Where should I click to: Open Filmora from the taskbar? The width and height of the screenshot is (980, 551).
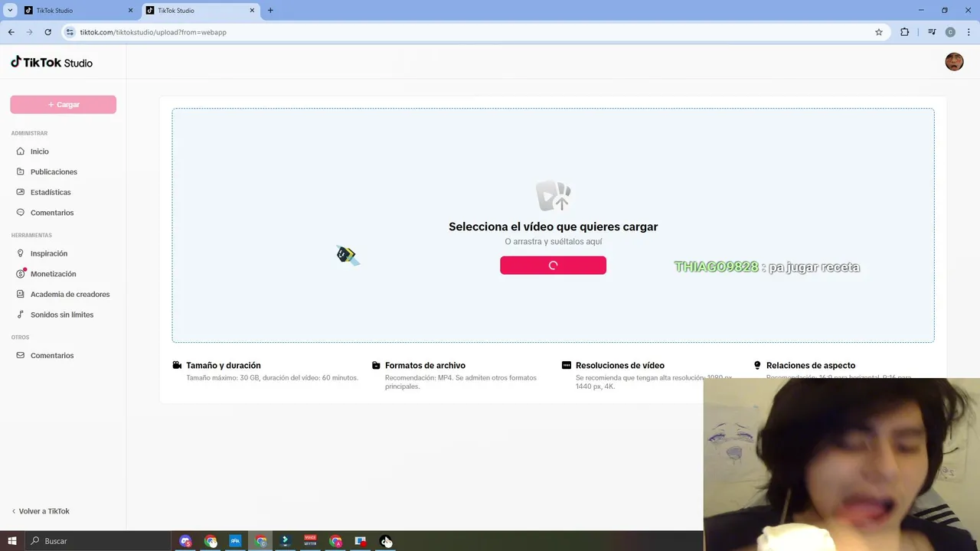click(x=285, y=541)
